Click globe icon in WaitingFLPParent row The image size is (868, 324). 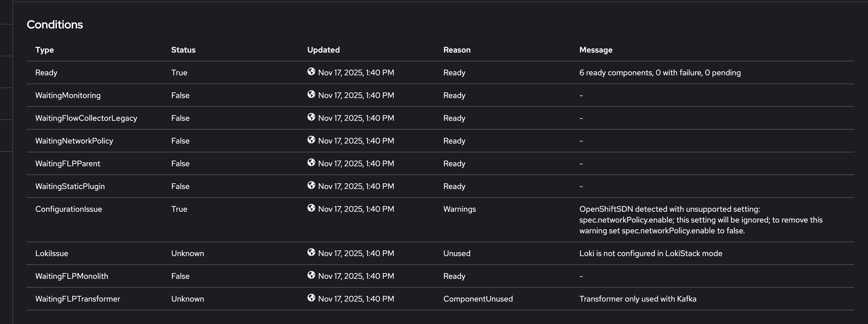(311, 162)
